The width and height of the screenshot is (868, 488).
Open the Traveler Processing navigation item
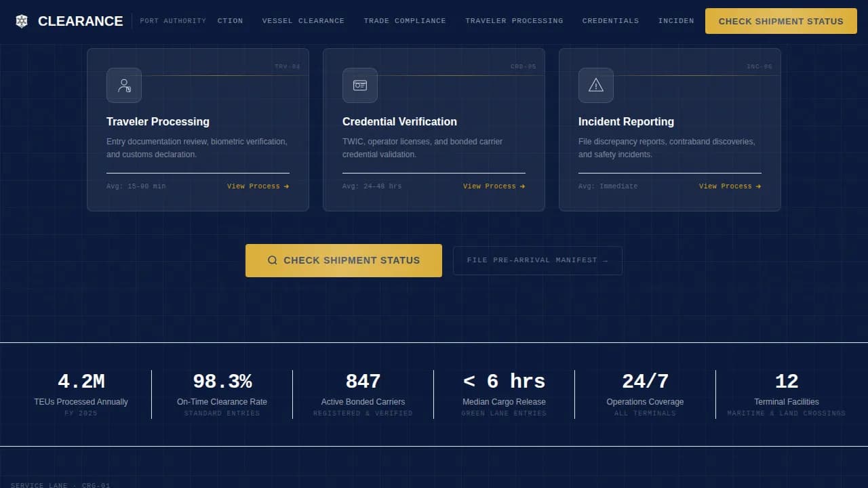514,21
